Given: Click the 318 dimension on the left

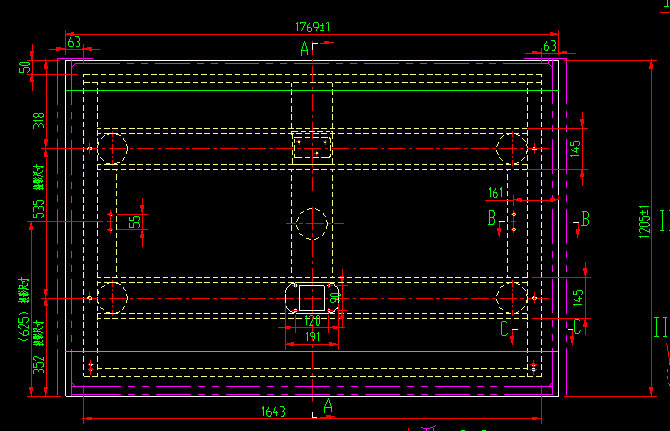Looking at the screenshot, I should click(39, 120).
